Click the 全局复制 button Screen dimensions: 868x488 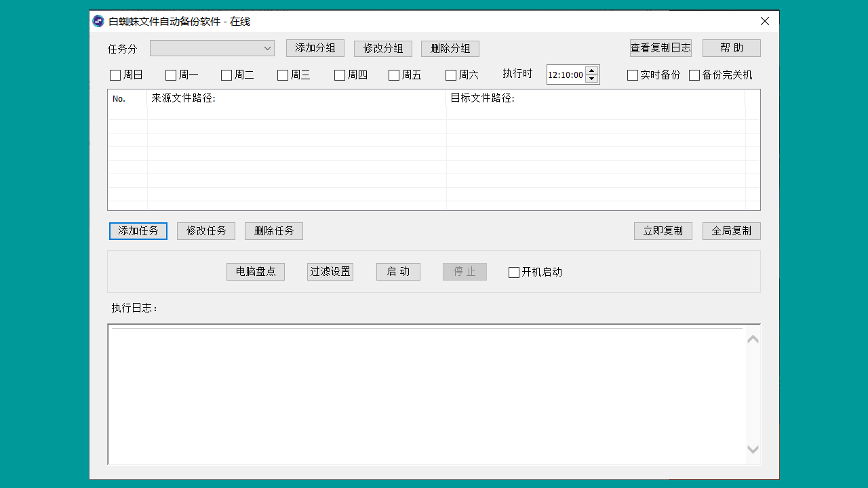[x=732, y=231]
